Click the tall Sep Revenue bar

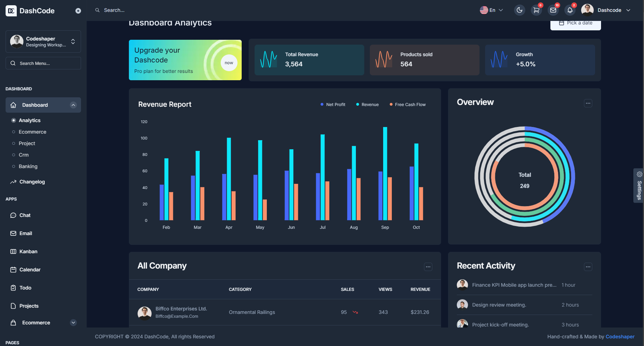click(385, 174)
